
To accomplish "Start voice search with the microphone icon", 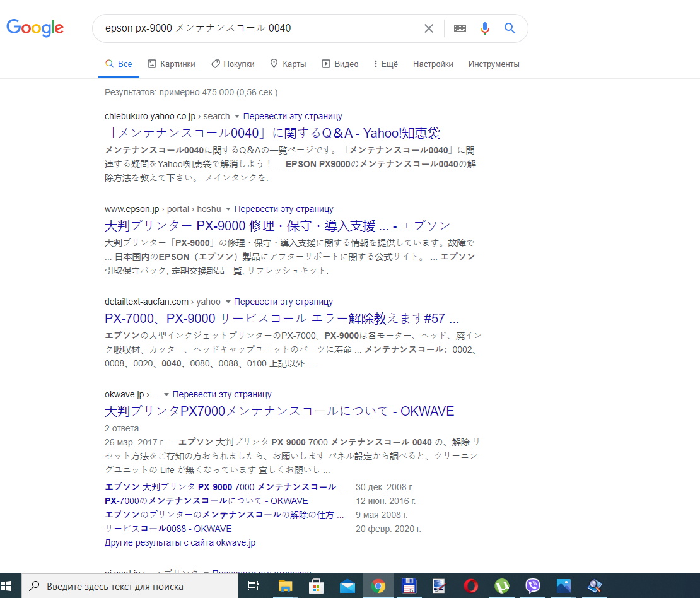I will [x=485, y=28].
